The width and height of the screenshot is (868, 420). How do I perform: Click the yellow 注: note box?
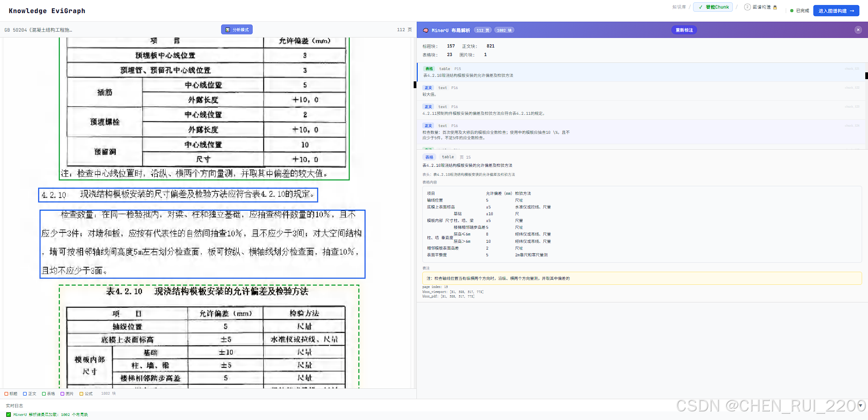(642, 278)
